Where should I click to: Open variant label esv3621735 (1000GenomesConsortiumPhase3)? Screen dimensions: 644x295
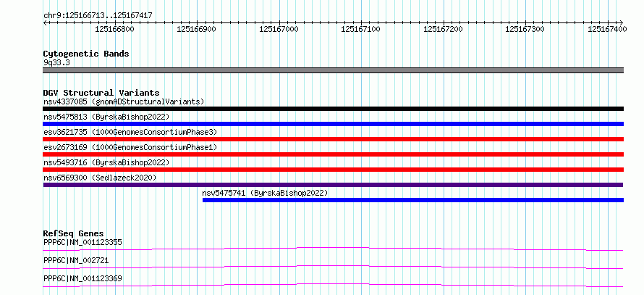130,132
